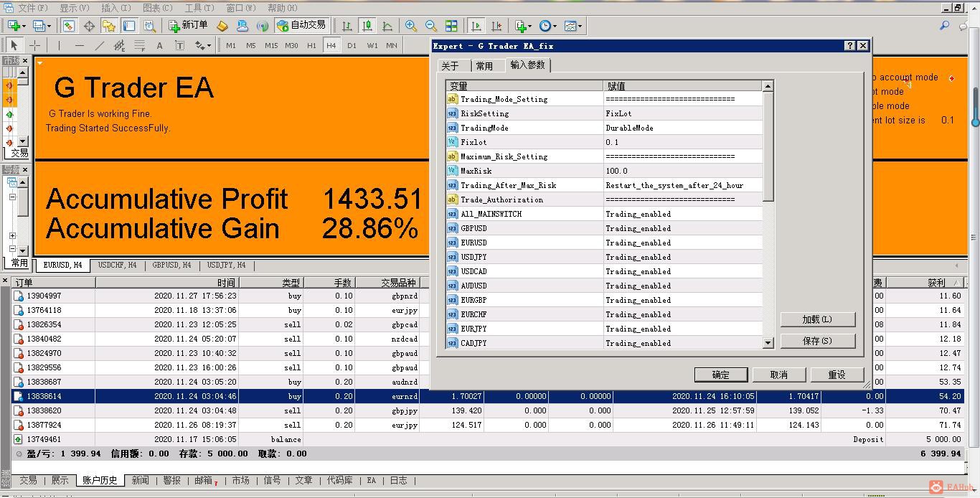Select the USDCHF,H4 chart tab
Viewport: 980px width, 498px height.
pyautogui.click(x=117, y=265)
